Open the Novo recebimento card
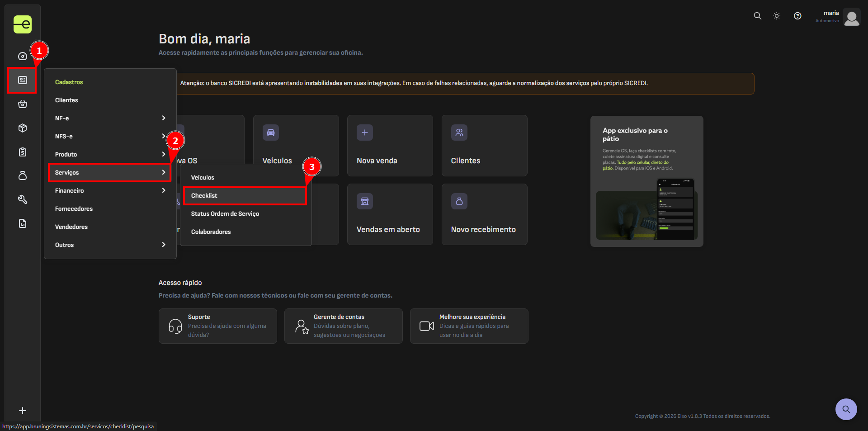868x431 pixels. [485, 214]
